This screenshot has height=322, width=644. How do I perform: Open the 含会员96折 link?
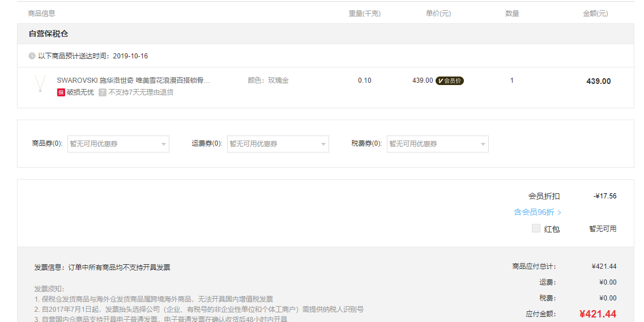click(537, 212)
